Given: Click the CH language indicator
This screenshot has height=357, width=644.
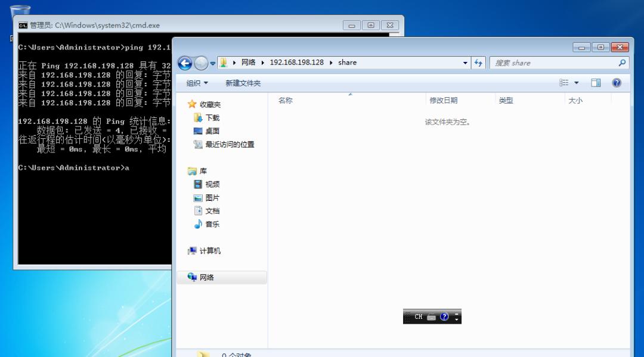Looking at the screenshot, I should (418, 316).
